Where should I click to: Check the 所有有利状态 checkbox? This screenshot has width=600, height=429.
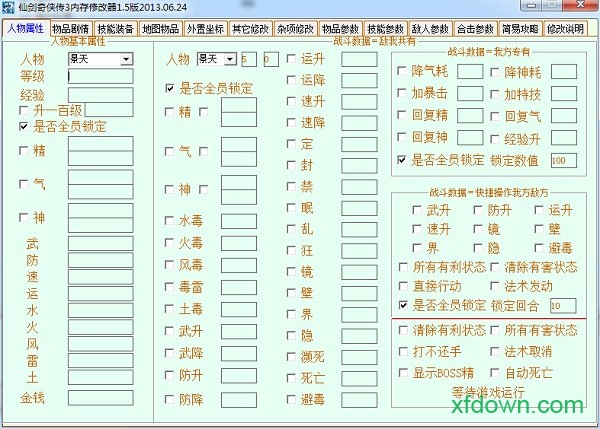[403, 267]
